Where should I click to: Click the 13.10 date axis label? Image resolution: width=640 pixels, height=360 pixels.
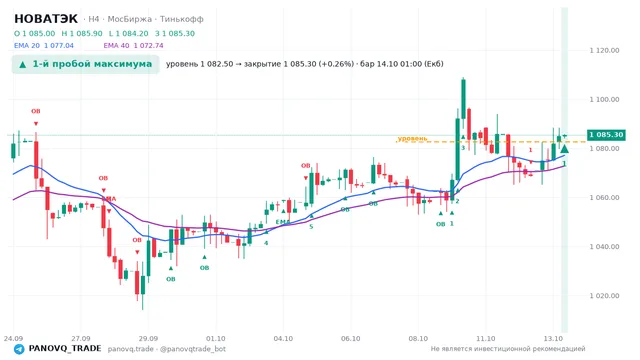coord(553,338)
